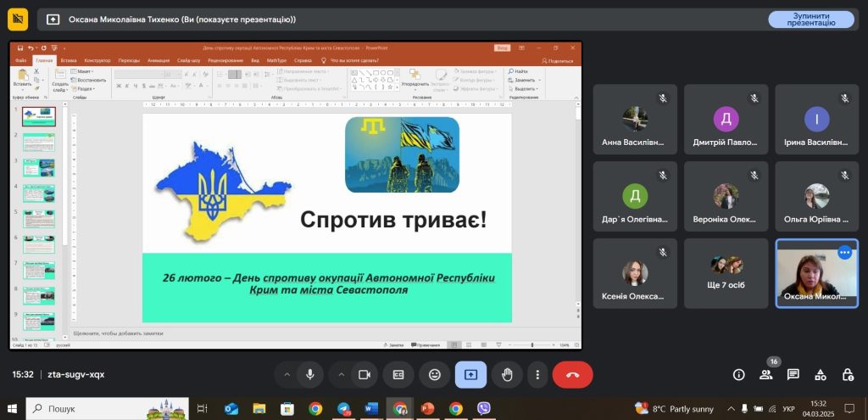The image size is (868, 420).
Task: Click 'Зупинити презентацію' button
Action: tap(811, 20)
